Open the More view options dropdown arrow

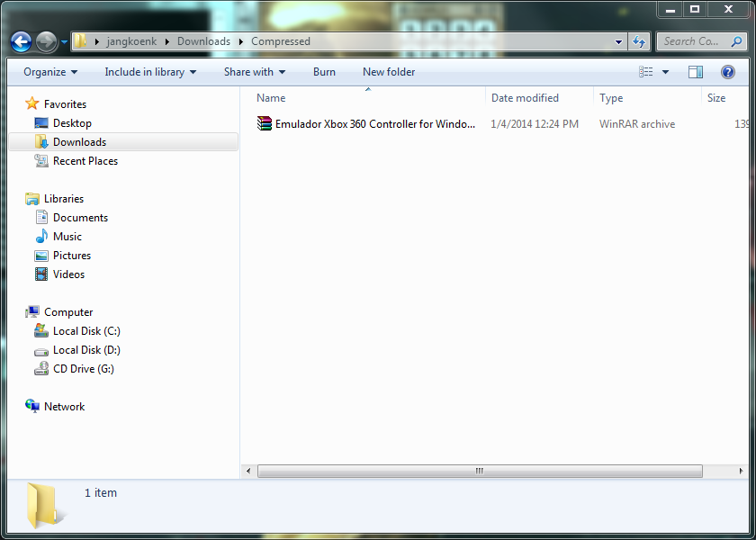point(665,72)
